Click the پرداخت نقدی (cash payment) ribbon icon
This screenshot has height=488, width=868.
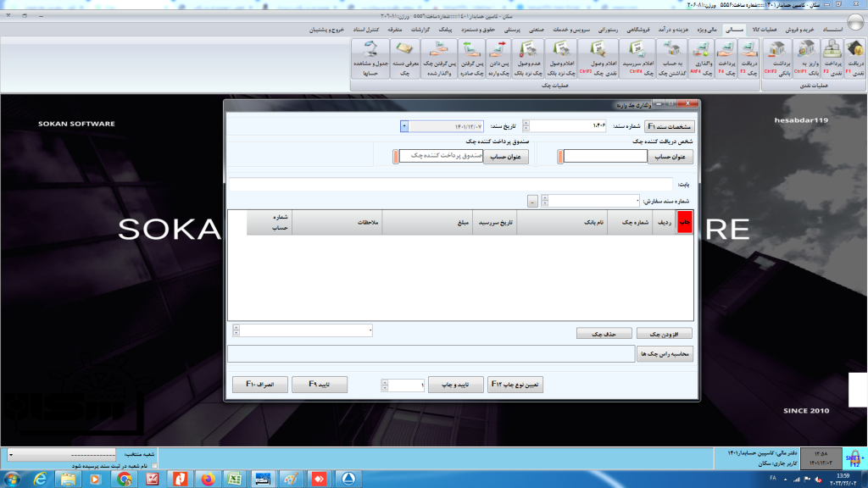coord(832,58)
